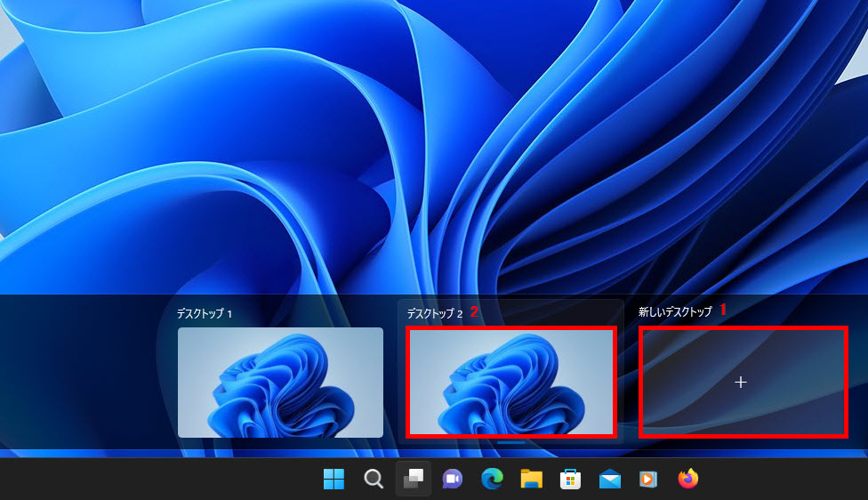Switch to デスクトップ 1 thumbnail
This screenshot has width=868, height=500.
click(x=280, y=382)
